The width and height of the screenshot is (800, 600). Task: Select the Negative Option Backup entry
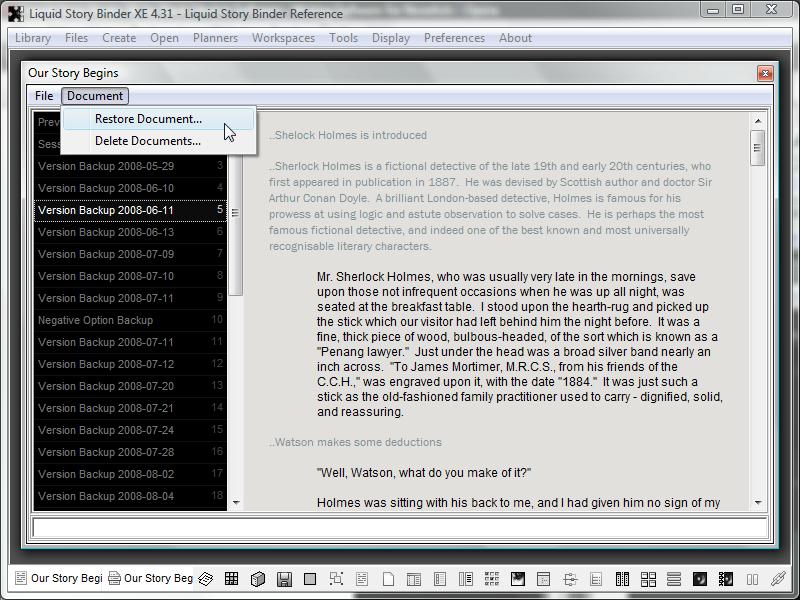click(x=95, y=320)
